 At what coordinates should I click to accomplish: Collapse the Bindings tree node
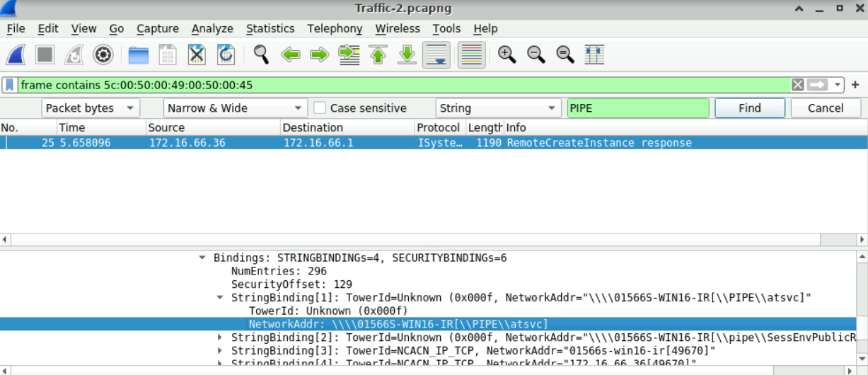coord(203,258)
